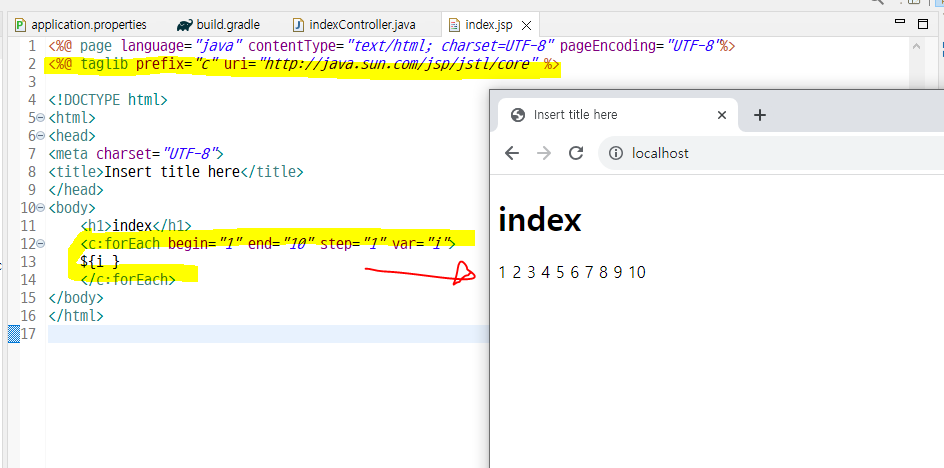View site information icon in address bar

pos(615,153)
